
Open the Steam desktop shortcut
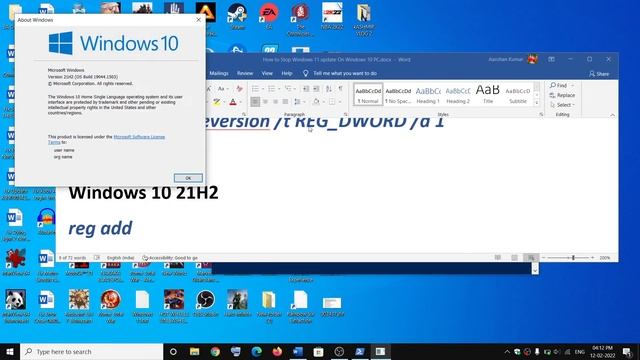click(237, 16)
